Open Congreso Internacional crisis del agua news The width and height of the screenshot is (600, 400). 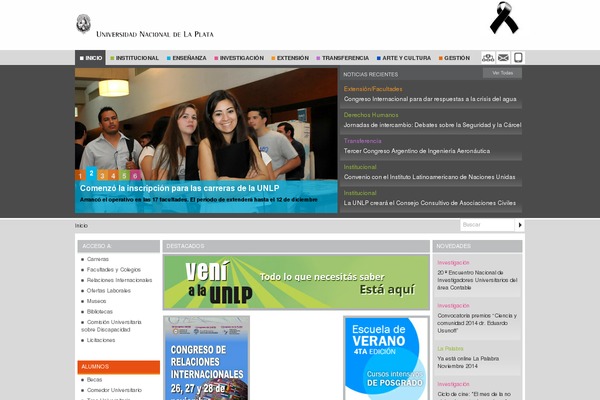point(430,99)
